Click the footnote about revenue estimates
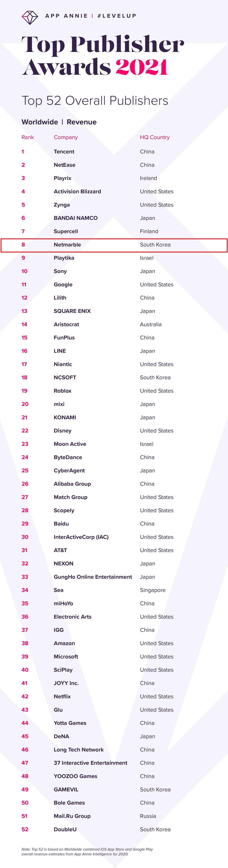 tap(87, 852)
